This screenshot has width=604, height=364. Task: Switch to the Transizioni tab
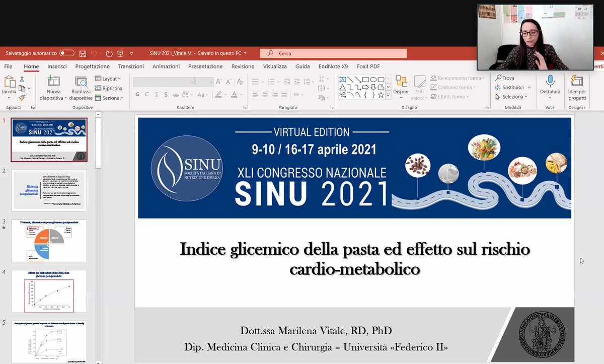click(x=131, y=66)
